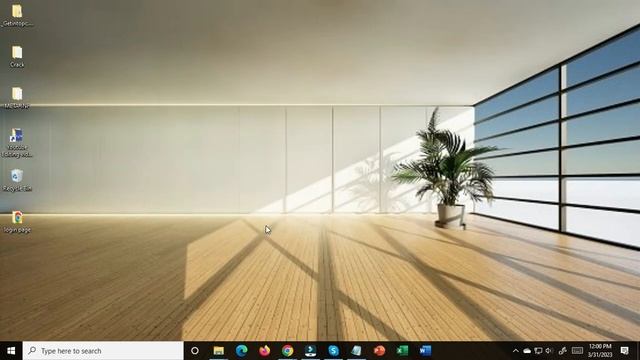The image size is (640, 360).
Task: Click the pen/link tray icon beside the speaker
Action: (x=562, y=351)
